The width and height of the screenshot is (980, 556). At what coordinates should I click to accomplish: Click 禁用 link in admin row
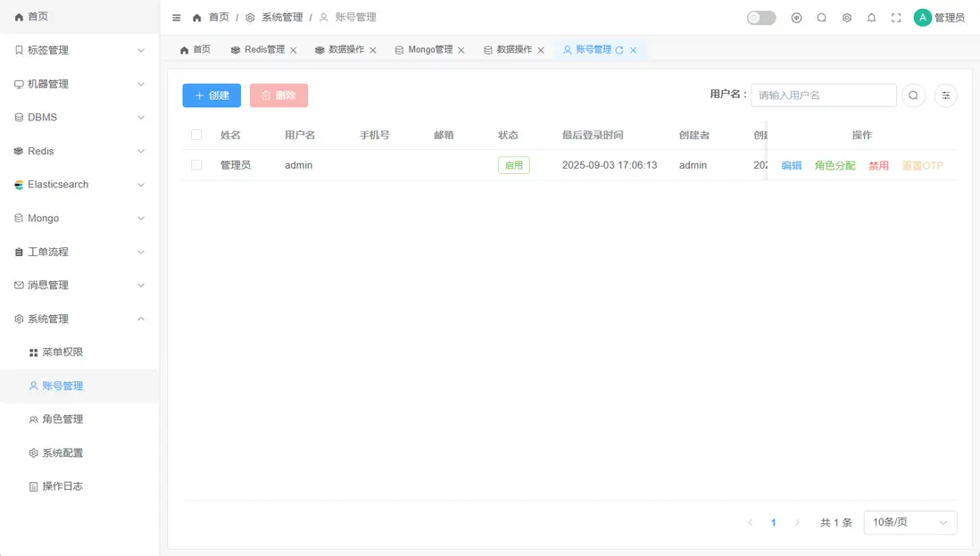878,166
